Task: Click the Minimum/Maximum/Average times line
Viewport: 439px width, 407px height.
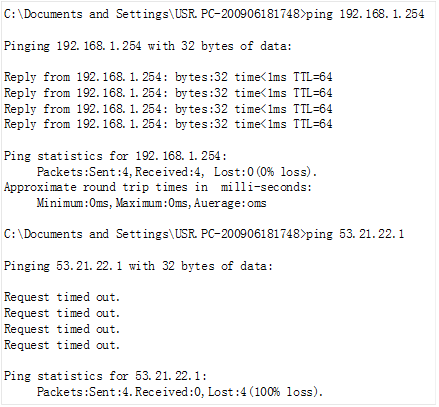Action: 151,203
